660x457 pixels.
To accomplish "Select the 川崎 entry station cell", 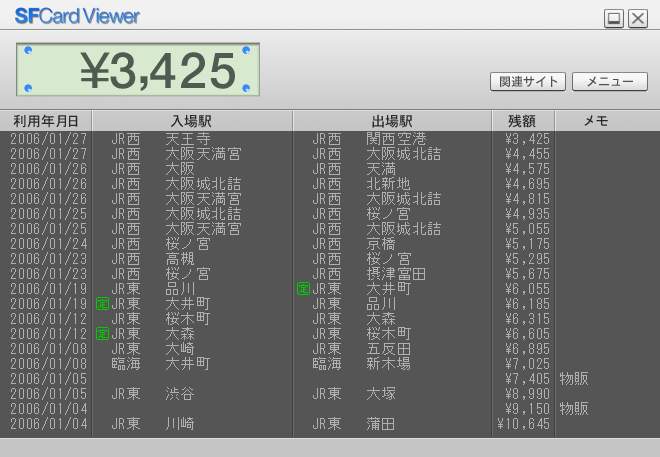I will 180,424.
